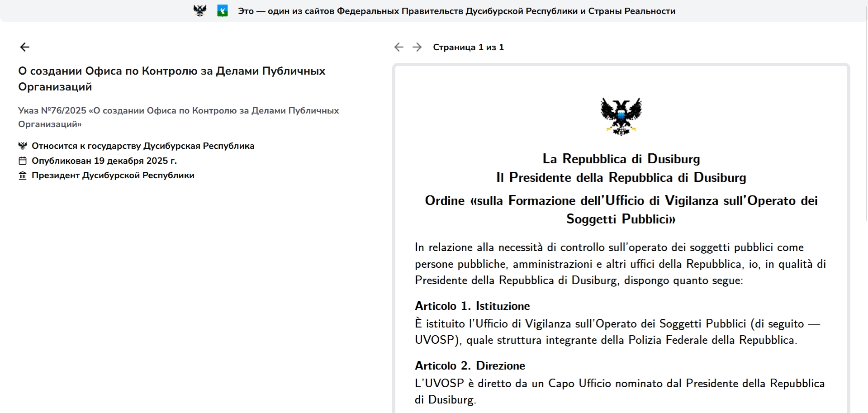
Task: Click the President of Dusiburg Republic label
Action: pos(113,176)
